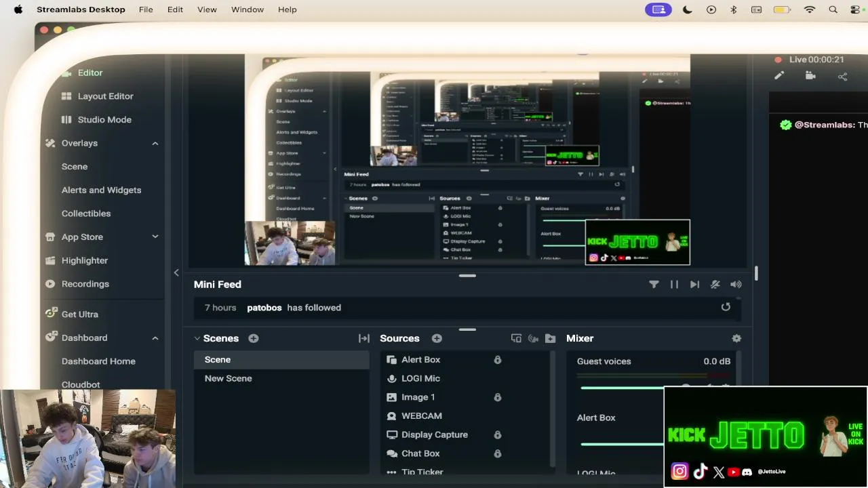Click the guest cam icon in Sources
Viewport: 868px width, 488px height.
point(533,338)
